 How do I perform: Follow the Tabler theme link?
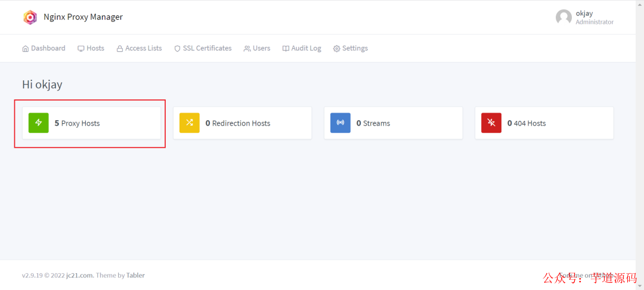click(x=135, y=275)
